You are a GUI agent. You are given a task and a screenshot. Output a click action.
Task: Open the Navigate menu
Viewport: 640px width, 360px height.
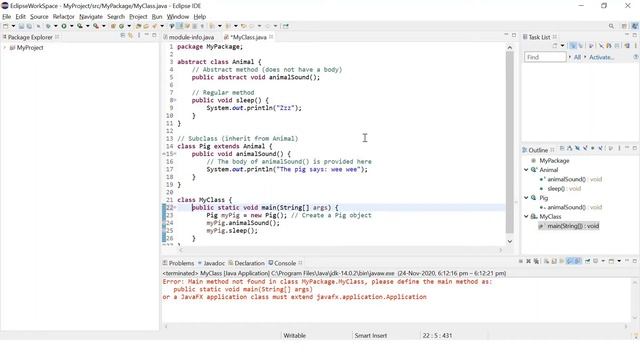91,17
